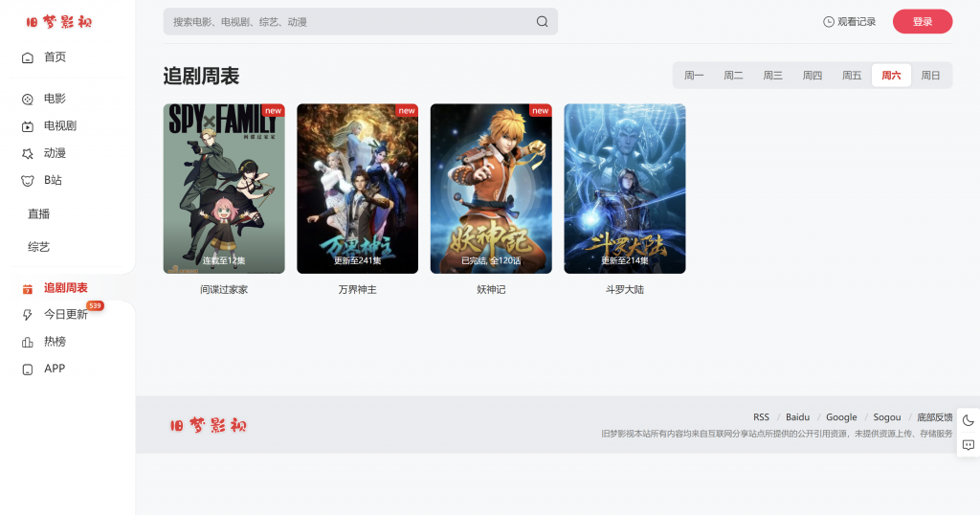980x515 pixels.
Task: Click the footer 旧梦影视 logo
Action: click(x=208, y=426)
